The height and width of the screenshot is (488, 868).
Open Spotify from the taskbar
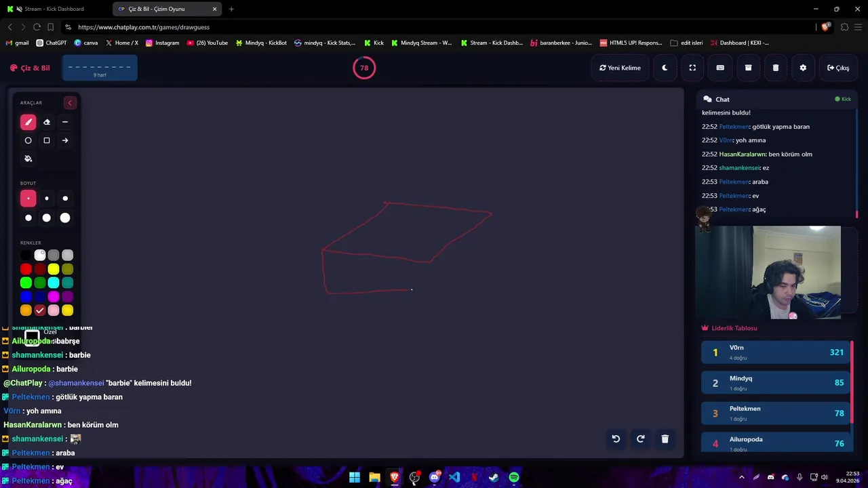[514, 477]
